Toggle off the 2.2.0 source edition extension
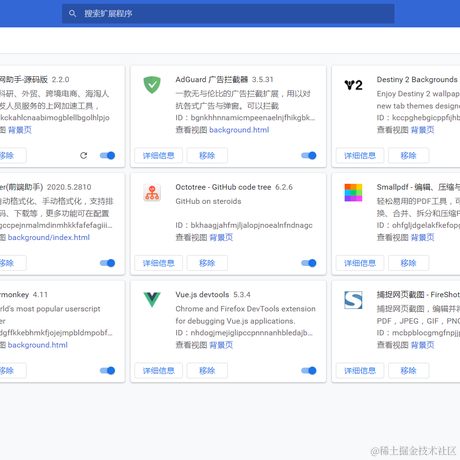Image resolution: width=460 pixels, height=460 pixels. 107,155
